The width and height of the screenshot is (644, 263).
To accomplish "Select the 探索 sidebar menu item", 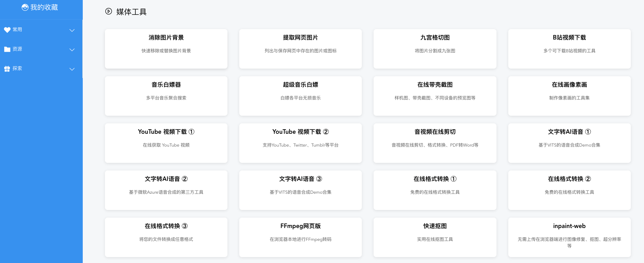I will coord(17,69).
